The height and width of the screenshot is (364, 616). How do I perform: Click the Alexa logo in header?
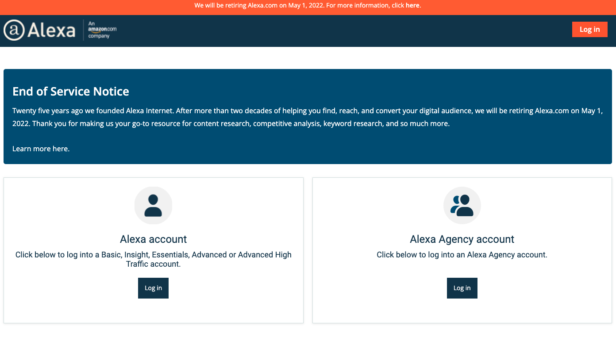pyautogui.click(x=39, y=30)
